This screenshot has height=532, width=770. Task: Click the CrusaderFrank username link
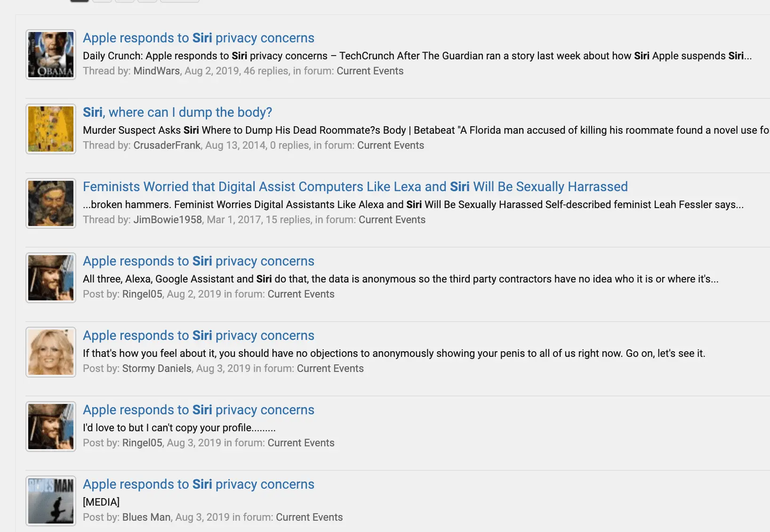[167, 145]
